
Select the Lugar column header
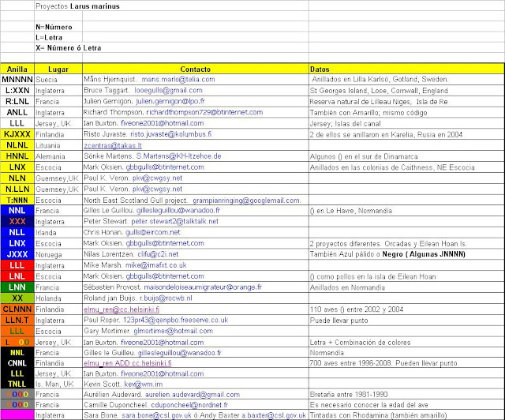(x=58, y=69)
